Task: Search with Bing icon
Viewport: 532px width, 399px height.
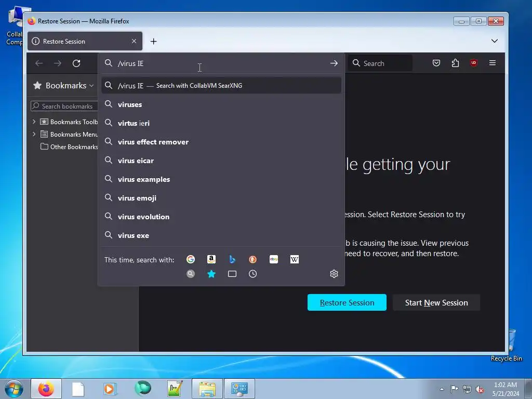Action: (232, 260)
